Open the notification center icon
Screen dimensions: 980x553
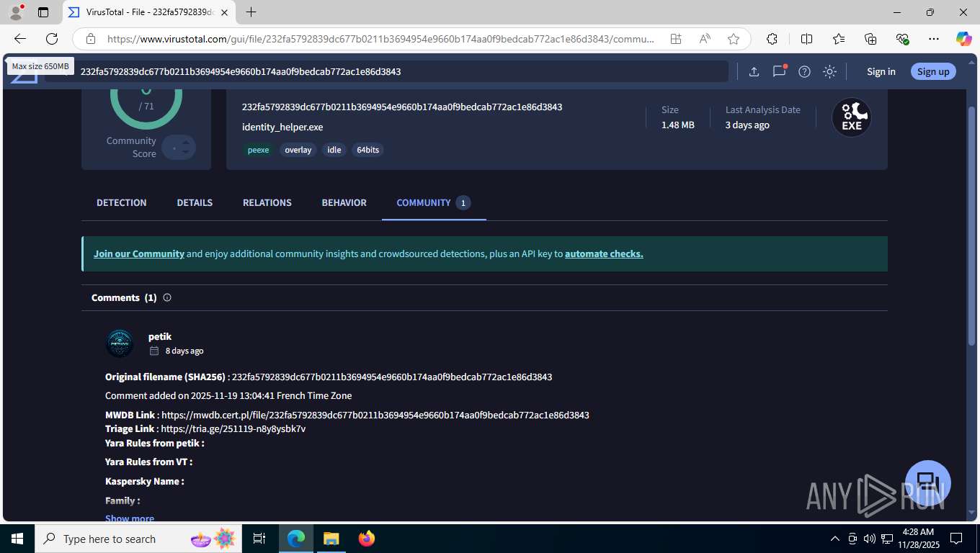(x=956, y=539)
